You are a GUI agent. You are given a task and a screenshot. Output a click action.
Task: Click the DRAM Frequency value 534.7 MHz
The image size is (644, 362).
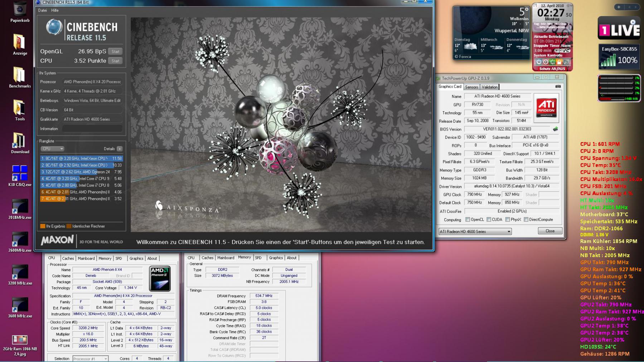264,296
